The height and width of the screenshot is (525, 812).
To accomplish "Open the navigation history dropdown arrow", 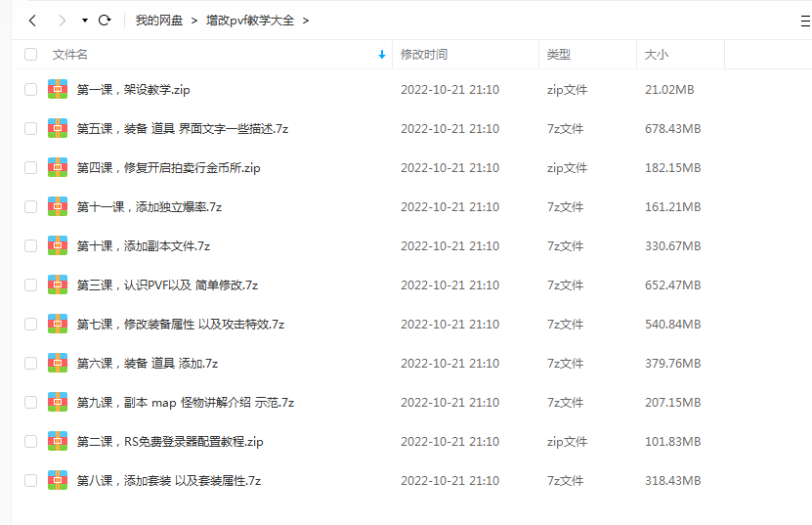I will click(x=84, y=20).
